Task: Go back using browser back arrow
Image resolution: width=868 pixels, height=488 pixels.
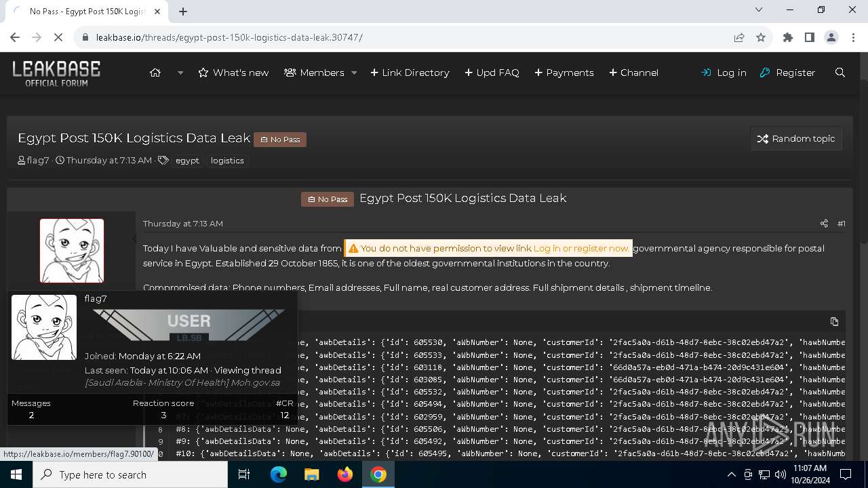Action: pos(15,37)
